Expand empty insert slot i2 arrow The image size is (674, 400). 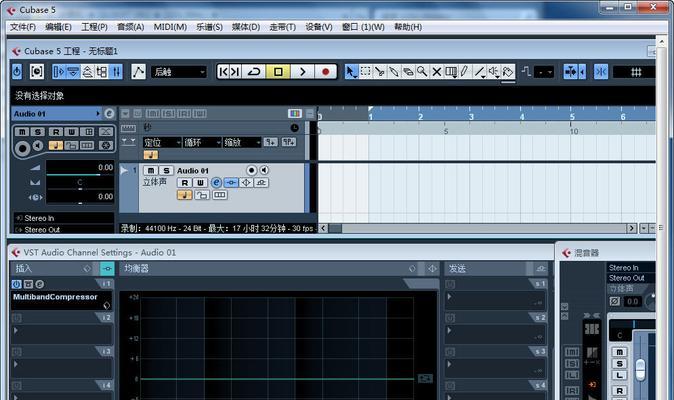16,330
